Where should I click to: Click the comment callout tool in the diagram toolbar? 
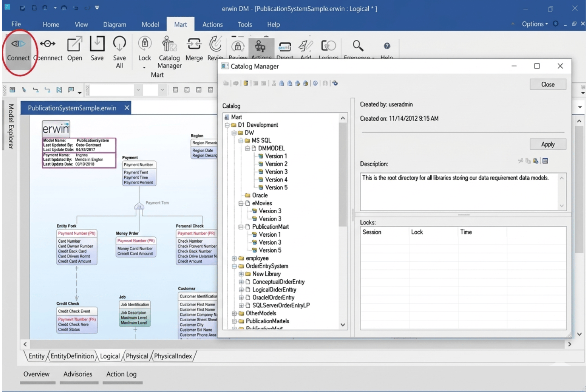[x=71, y=90]
